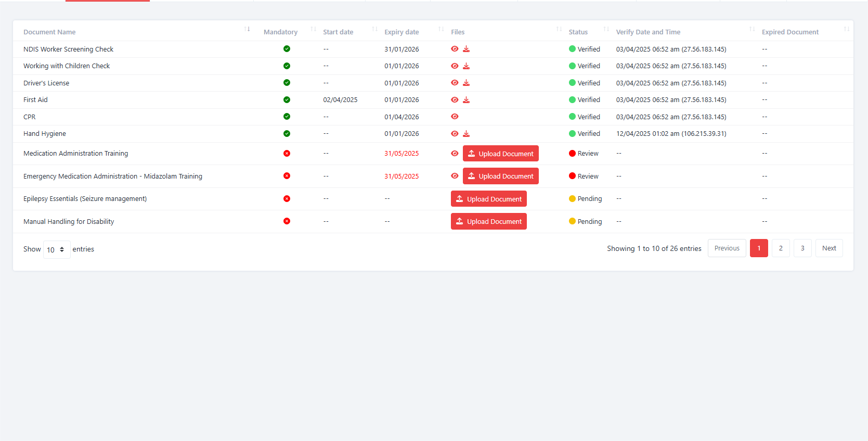Open the entries-per-page dropdown
Viewport: 868px width, 441px height.
[x=57, y=249]
